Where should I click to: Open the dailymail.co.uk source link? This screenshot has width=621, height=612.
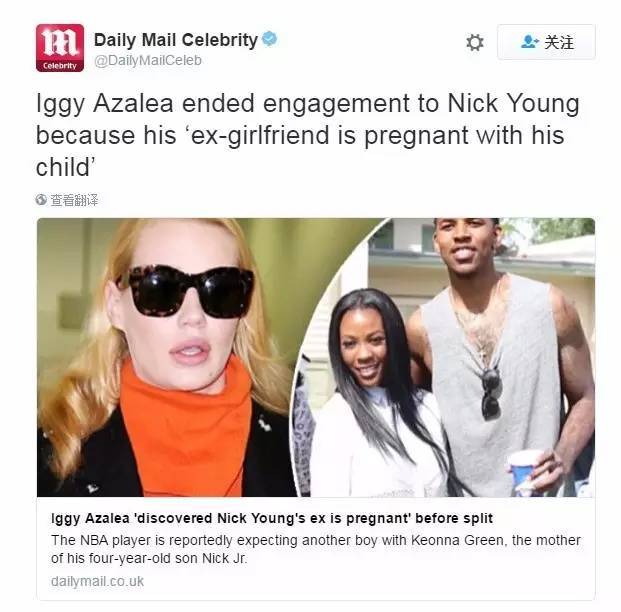click(x=97, y=581)
